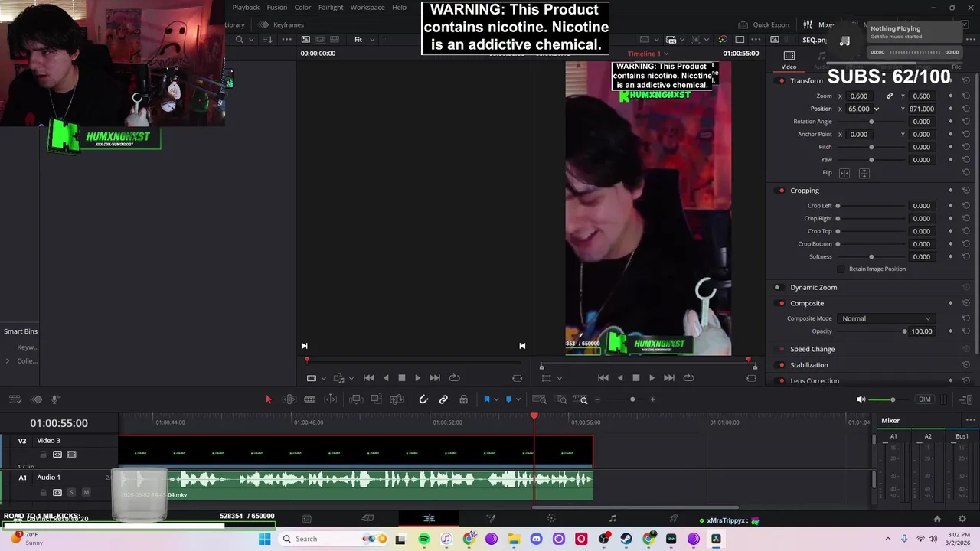Lock the Video 3 track
Screen dimensions: 980x551
(43, 455)
